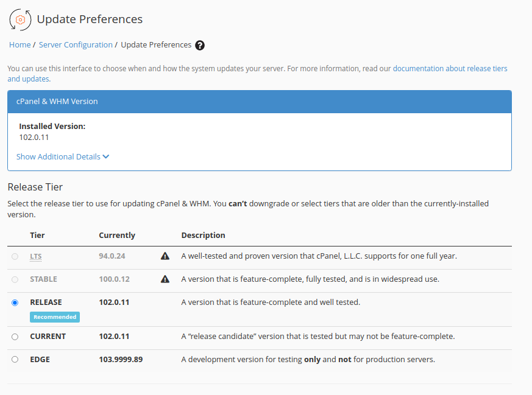
Task: Click the warning triangle beside STABLE version
Action: tap(165, 279)
